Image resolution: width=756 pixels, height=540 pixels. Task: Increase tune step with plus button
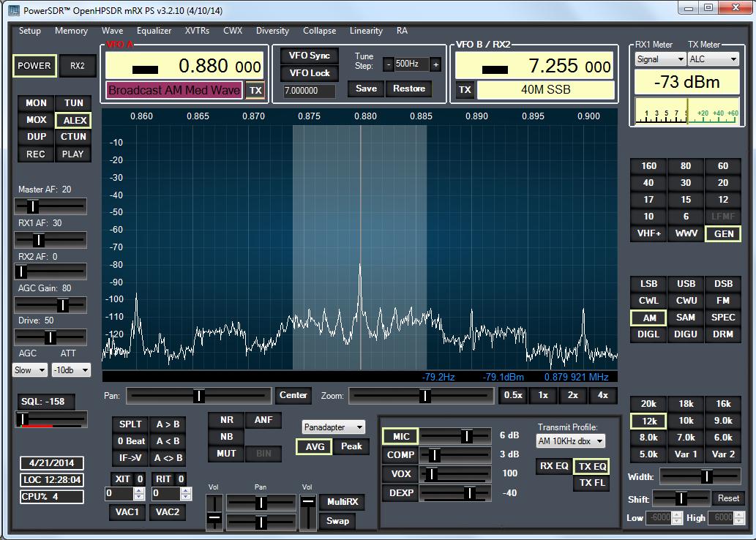pyautogui.click(x=435, y=64)
